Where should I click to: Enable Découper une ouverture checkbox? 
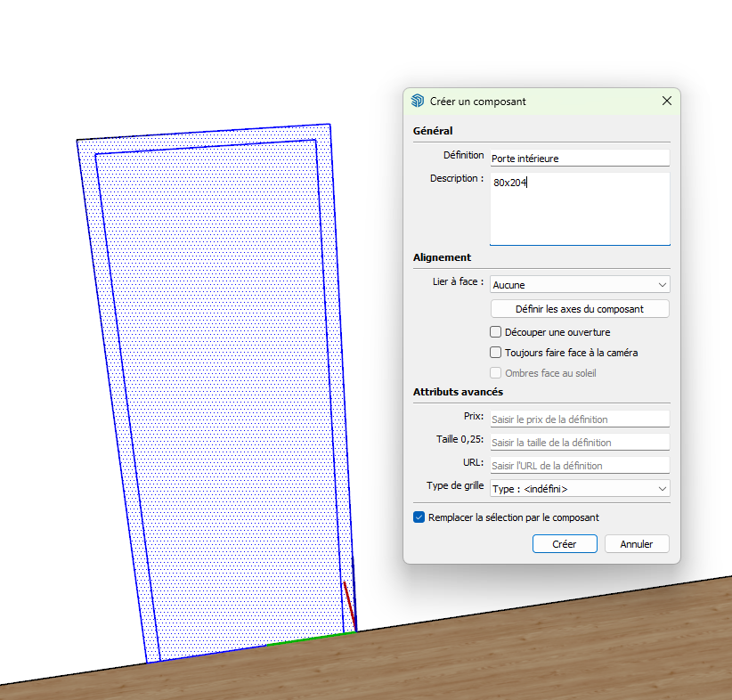[495, 332]
